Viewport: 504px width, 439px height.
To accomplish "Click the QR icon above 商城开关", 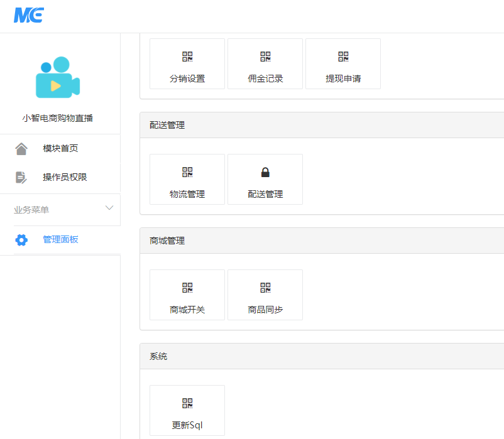I will pyautogui.click(x=187, y=288).
